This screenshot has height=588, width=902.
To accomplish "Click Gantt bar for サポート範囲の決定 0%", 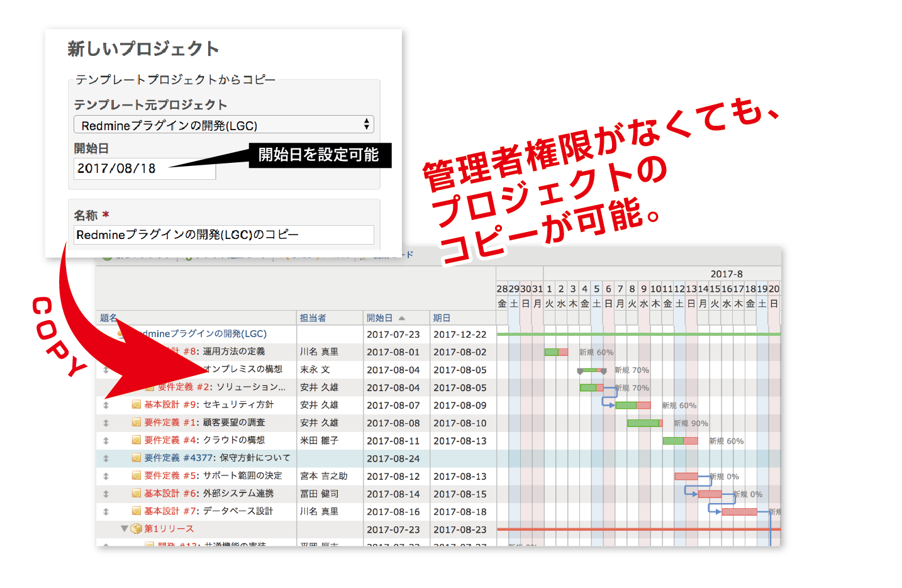I will [686, 477].
